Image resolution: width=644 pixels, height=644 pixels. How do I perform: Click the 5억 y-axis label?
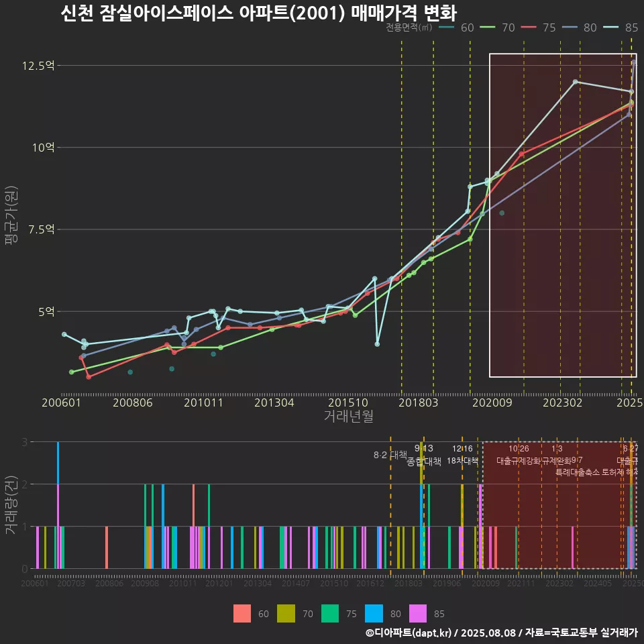pyautogui.click(x=46, y=311)
